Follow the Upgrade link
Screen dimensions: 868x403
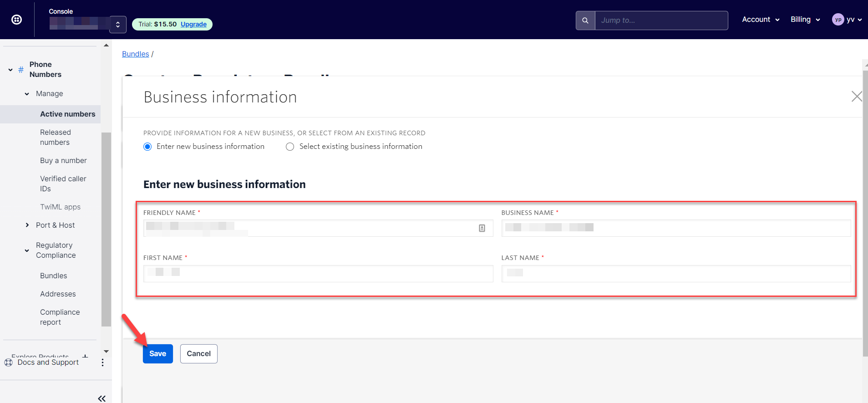[193, 24]
